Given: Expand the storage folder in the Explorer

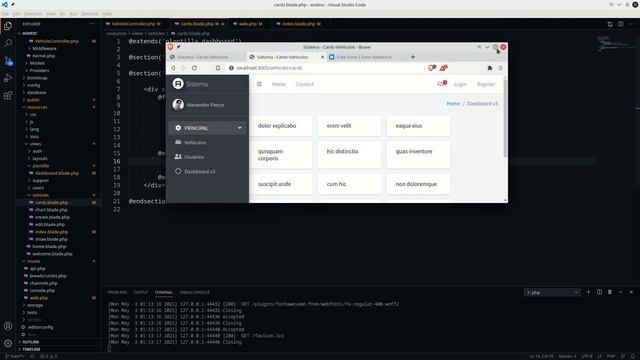Looking at the screenshot, I should click(x=35, y=305).
